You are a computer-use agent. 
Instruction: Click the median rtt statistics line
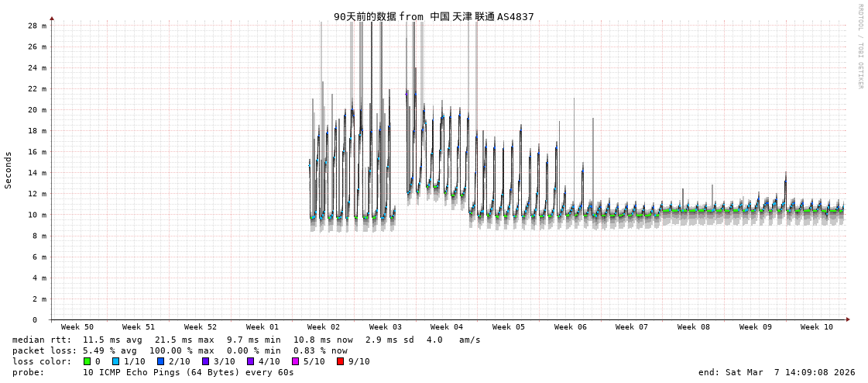(246, 340)
